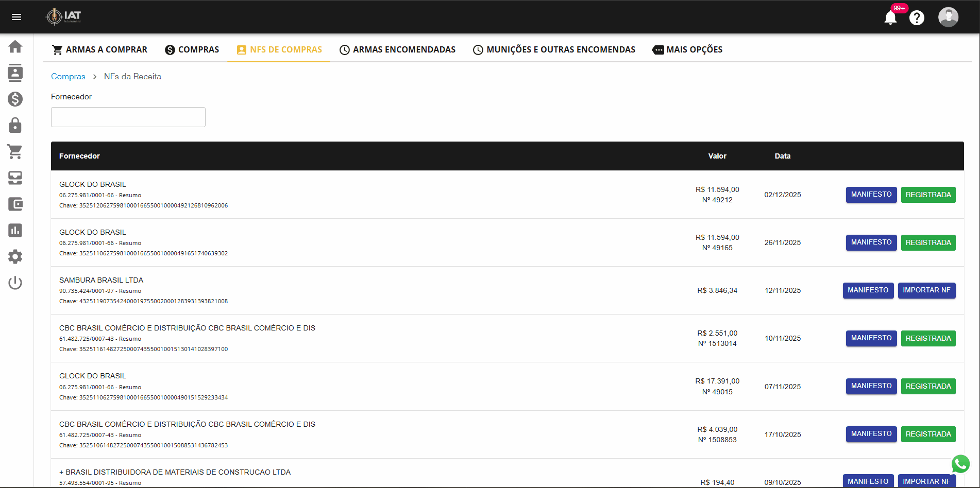Select the wallet icon in the sidebar
The width and height of the screenshot is (980, 488).
(15, 204)
